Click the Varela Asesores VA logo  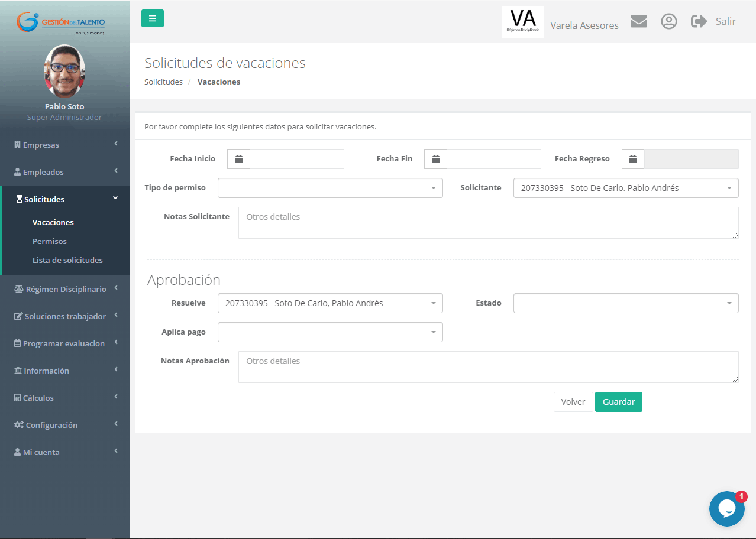(x=523, y=22)
